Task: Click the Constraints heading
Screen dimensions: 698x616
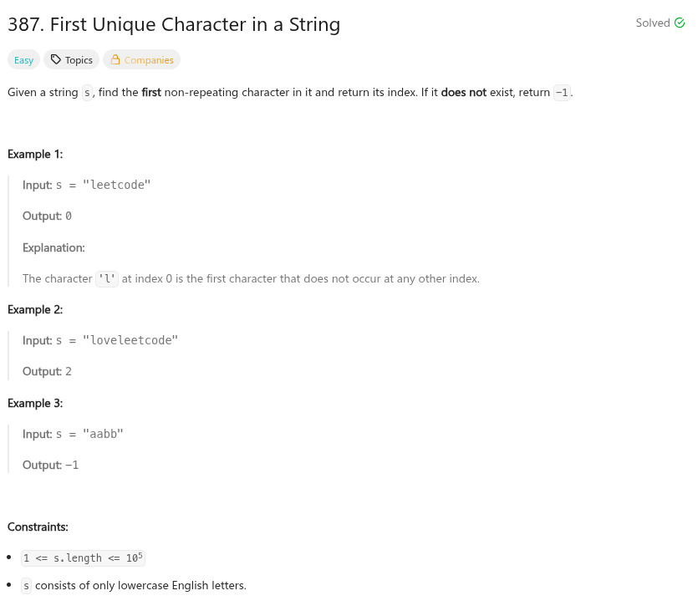Action: (x=38, y=527)
